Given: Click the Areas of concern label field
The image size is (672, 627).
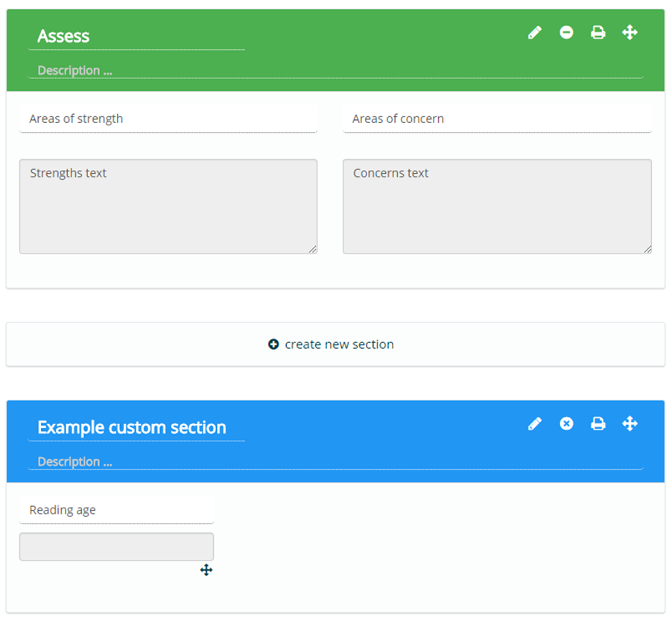Looking at the screenshot, I should coord(497,119).
